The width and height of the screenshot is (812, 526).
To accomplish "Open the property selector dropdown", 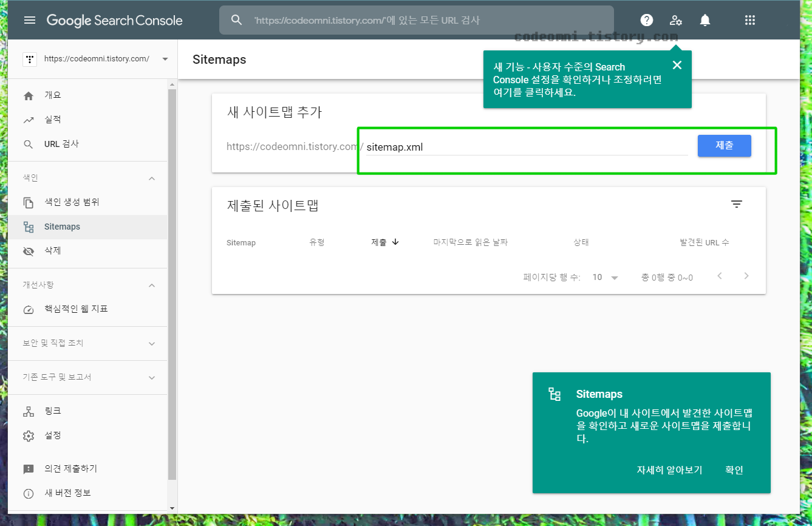I will [x=165, y=59].
